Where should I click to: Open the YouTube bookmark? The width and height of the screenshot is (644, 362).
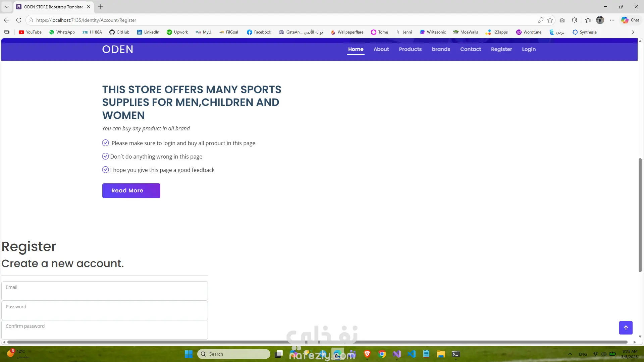click(30, 32)
